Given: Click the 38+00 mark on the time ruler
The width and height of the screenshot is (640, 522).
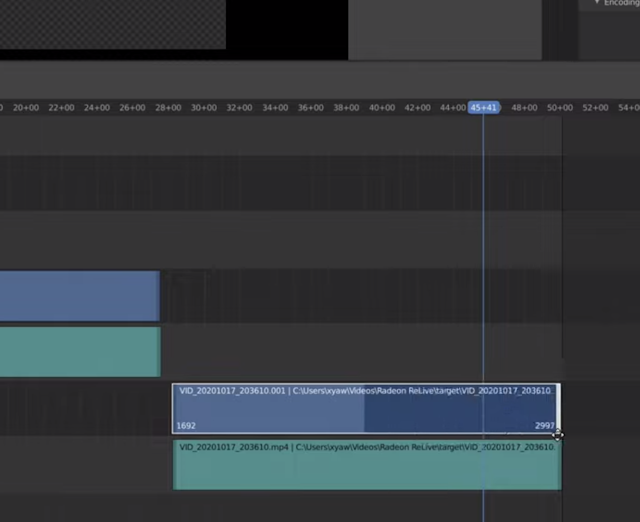Looking at the screenshot, I should (x=347, y=108).
